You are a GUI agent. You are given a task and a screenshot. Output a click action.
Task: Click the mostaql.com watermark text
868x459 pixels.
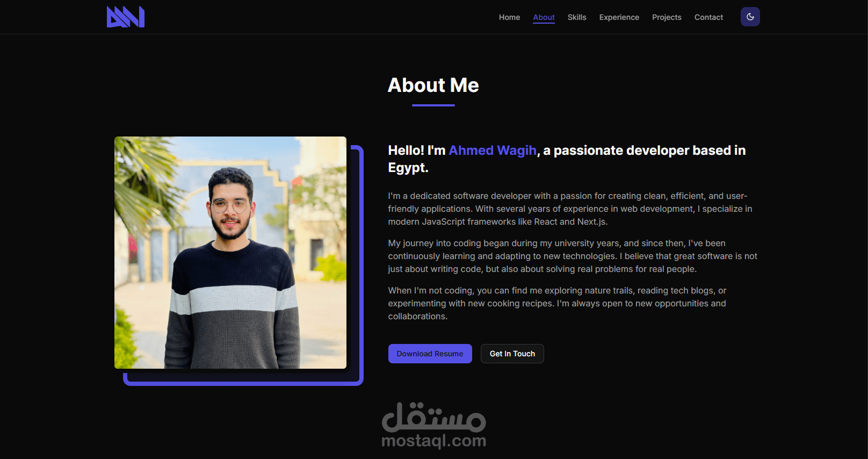(434, 441)
